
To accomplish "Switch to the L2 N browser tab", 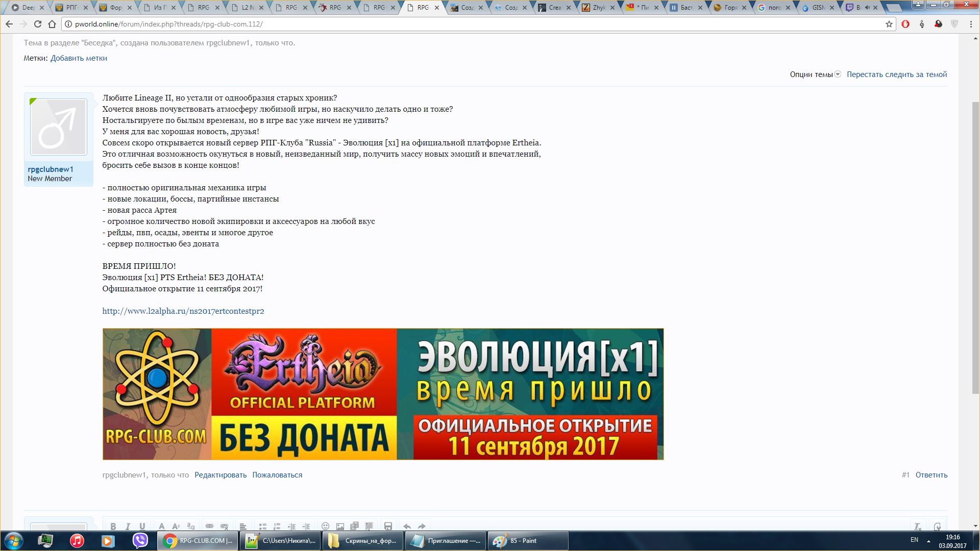I will point(248,8).
